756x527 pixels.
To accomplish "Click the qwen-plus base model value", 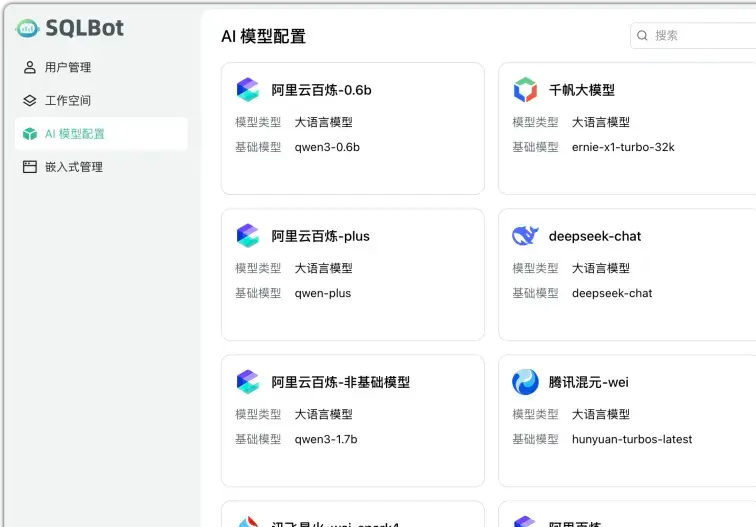I will tap(323, 293).
